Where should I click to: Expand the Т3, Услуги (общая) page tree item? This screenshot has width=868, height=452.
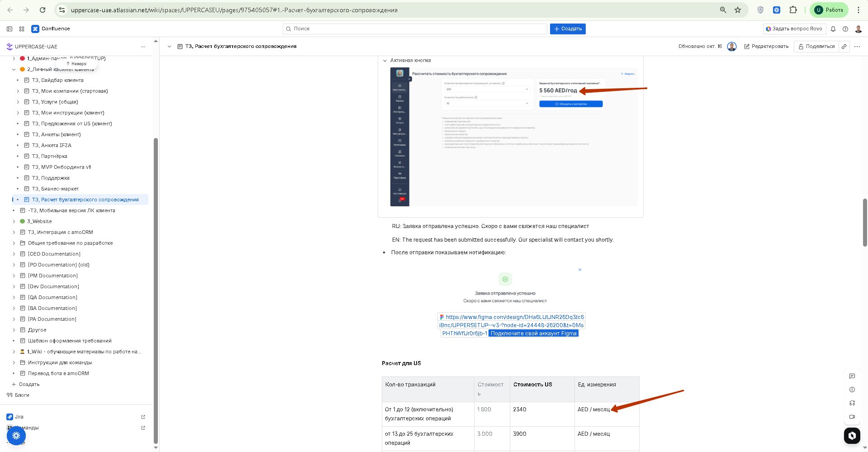[x=18, y=102]
